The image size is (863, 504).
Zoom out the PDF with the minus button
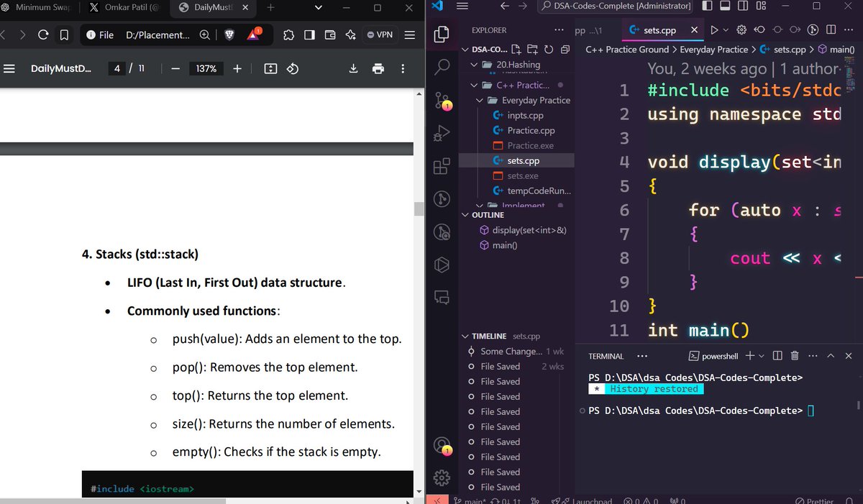(x=175, y=68)
